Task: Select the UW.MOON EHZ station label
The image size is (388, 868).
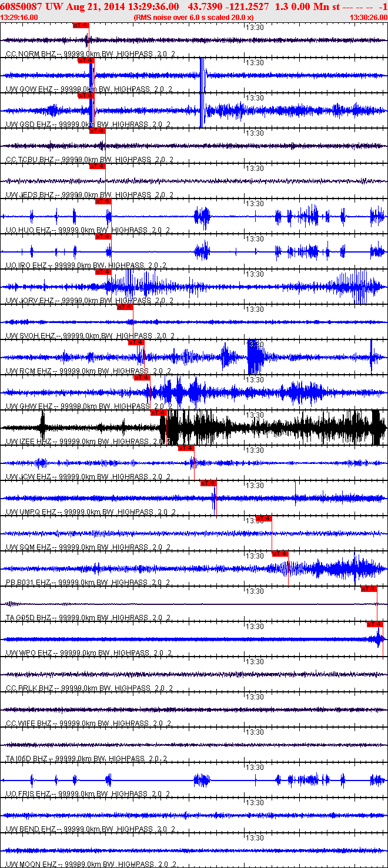Action: (x=31, y=864)
